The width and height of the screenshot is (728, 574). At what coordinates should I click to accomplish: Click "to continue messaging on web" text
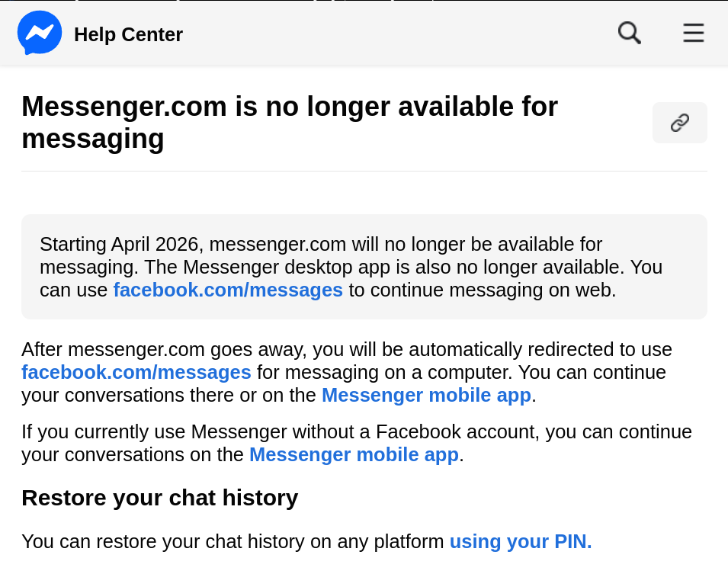pyautogui.click(x=482, y=290)
